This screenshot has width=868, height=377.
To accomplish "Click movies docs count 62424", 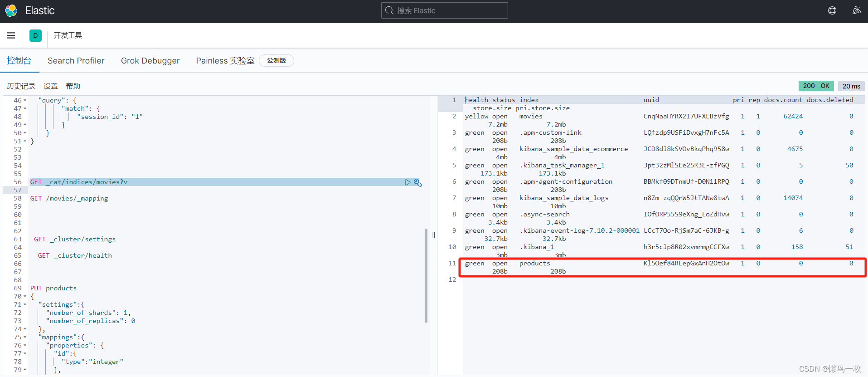I will click(x=793, y=116).
